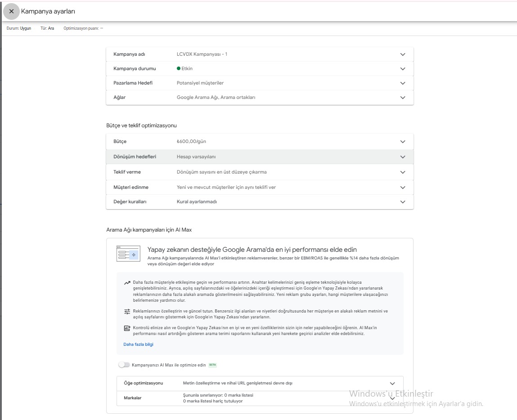This screenshot has width=517, height=420.
Task: Click 0 marka listesi hariç tutuluyor text
Action: coord(213,401)
